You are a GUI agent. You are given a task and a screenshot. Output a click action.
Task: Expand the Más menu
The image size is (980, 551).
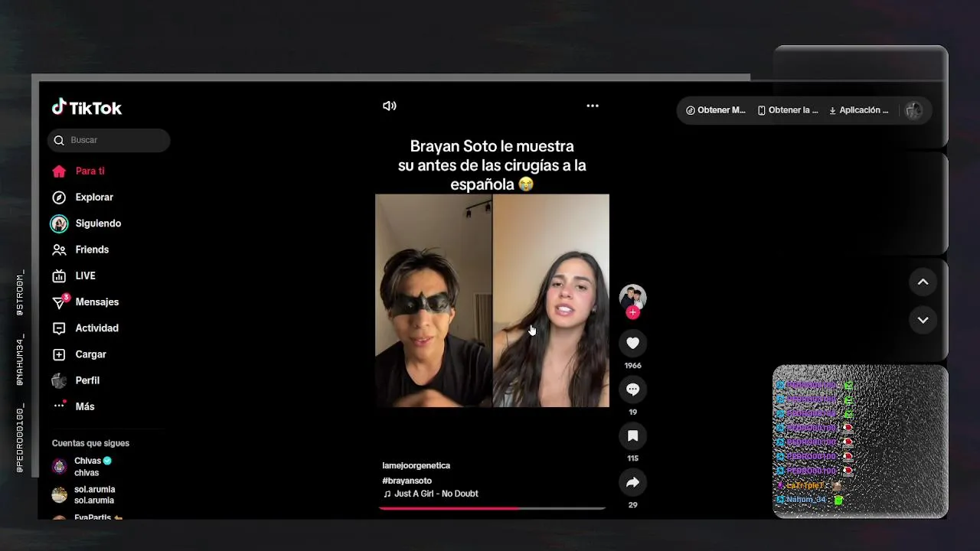tap(84, 406)
